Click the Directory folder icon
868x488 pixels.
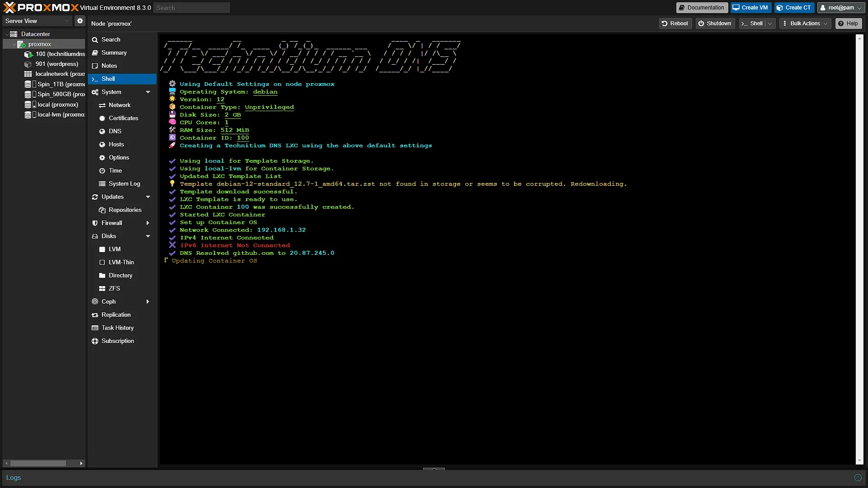pos(102,276)
